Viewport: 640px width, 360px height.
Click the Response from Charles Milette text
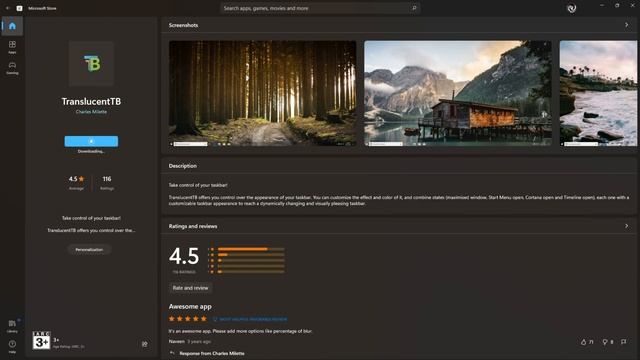click(212, 353)
